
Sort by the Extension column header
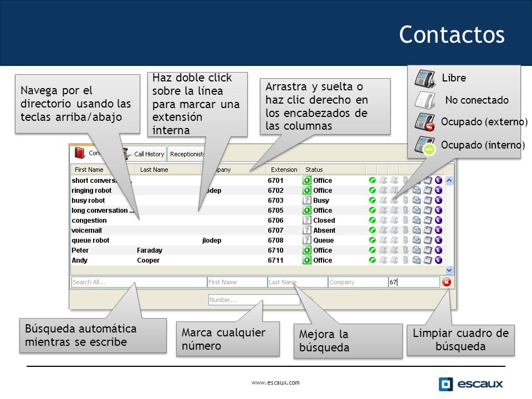click(x=284, y=170)
